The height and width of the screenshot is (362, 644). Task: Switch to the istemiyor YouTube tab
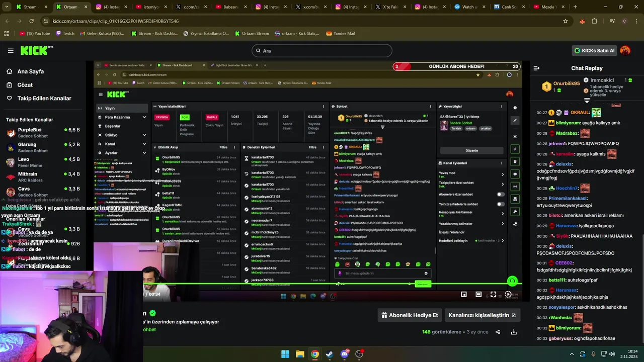point(151,7)
